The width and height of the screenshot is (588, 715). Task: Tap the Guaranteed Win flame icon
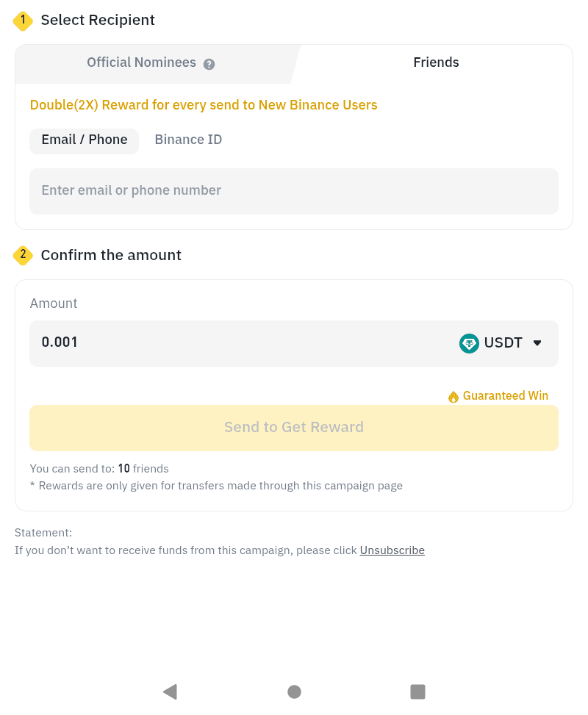point(453,397)
